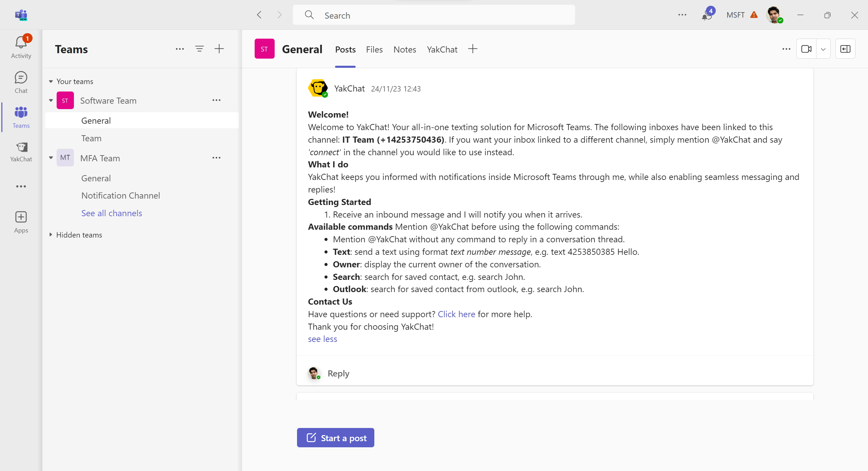Open the Activity feed
The height and width of the screenshot is (471, 868).
(x=21, y=47)
